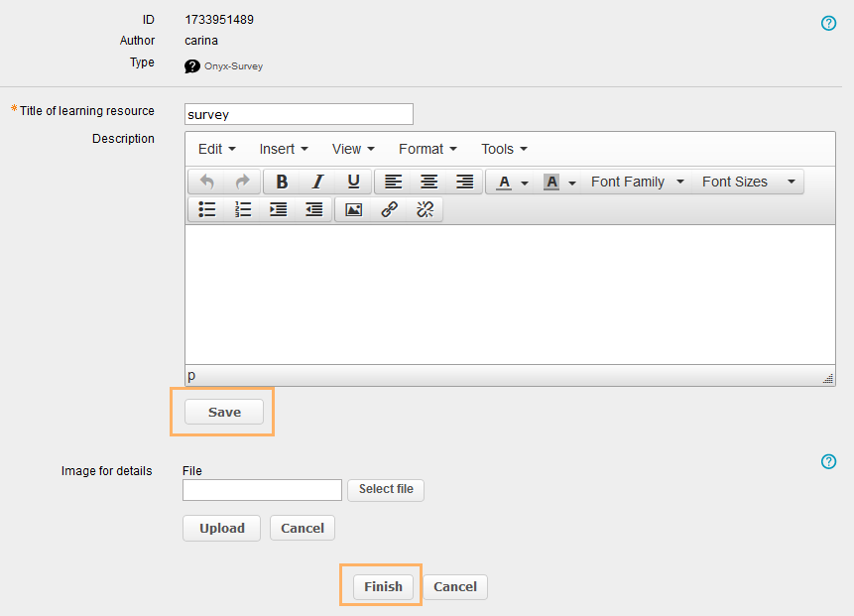The width and height of the screenshot is (854, 616).
Task: Focus the Title of learning resource field
Action: (299, 114)
